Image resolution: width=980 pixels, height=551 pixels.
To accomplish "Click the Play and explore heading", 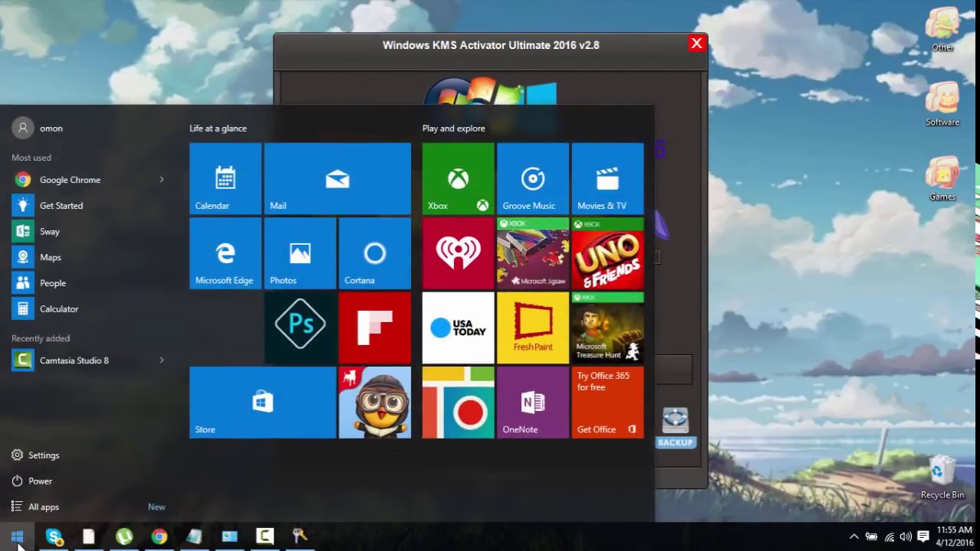I will (x=453, y=128).
